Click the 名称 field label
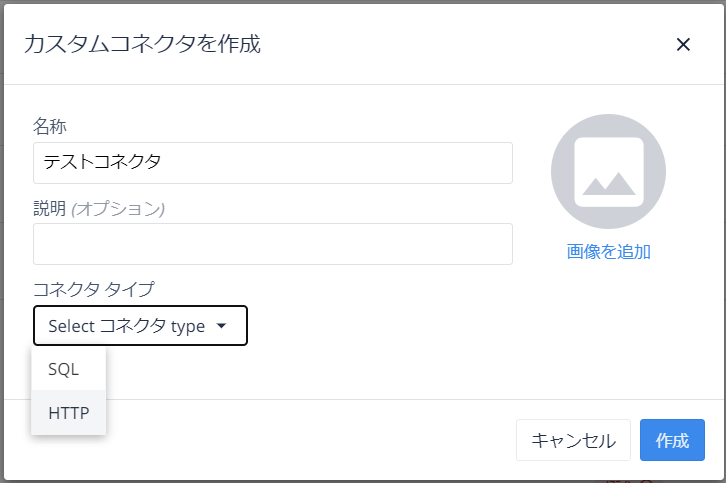Viewport: 726px width, 483px height. click(50, 126)
